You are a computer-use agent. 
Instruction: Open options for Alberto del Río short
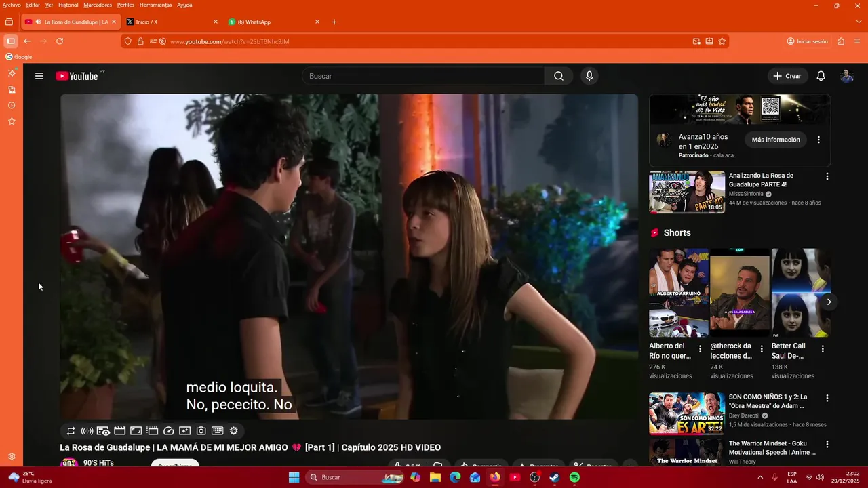point(701,349)
